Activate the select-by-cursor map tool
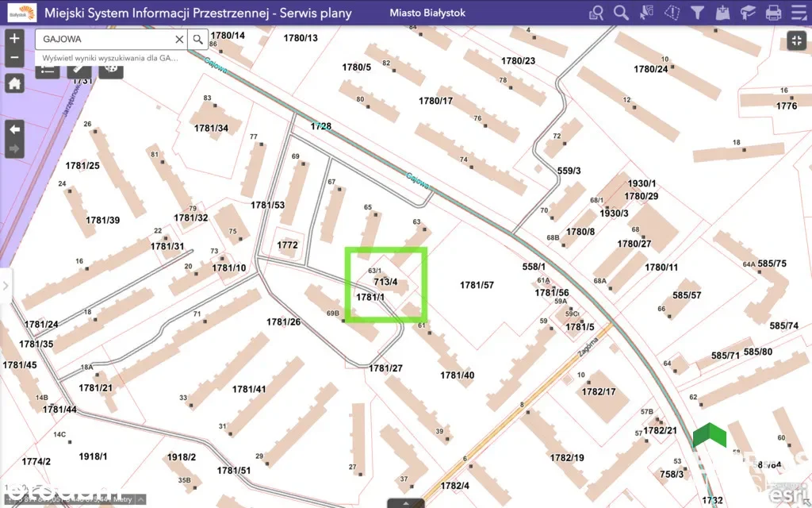 tap(646, 13)
